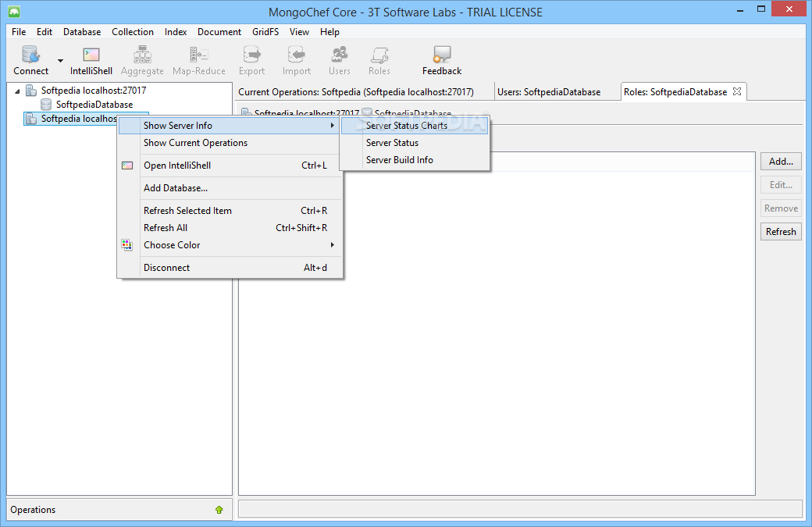The image size is (812, 527).
Task: Close the MongoChef window
Action: point(789,9)
